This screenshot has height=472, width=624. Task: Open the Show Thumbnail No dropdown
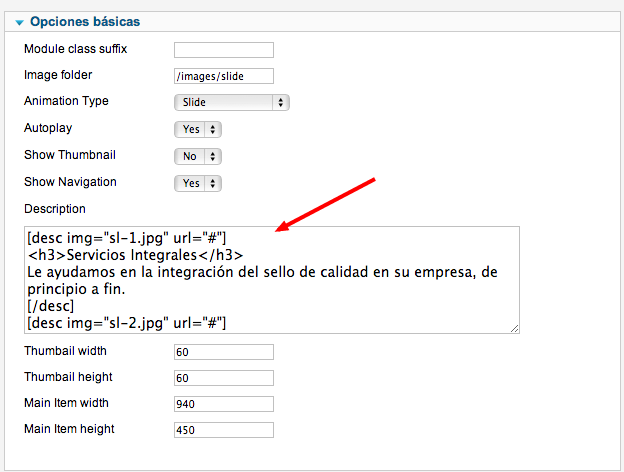(197, 156)
